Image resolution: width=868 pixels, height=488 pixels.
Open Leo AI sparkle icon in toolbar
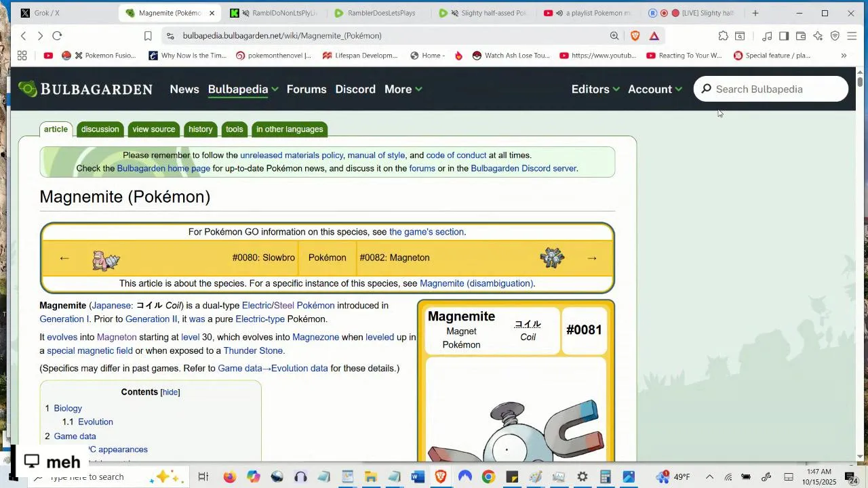(818, 36)
